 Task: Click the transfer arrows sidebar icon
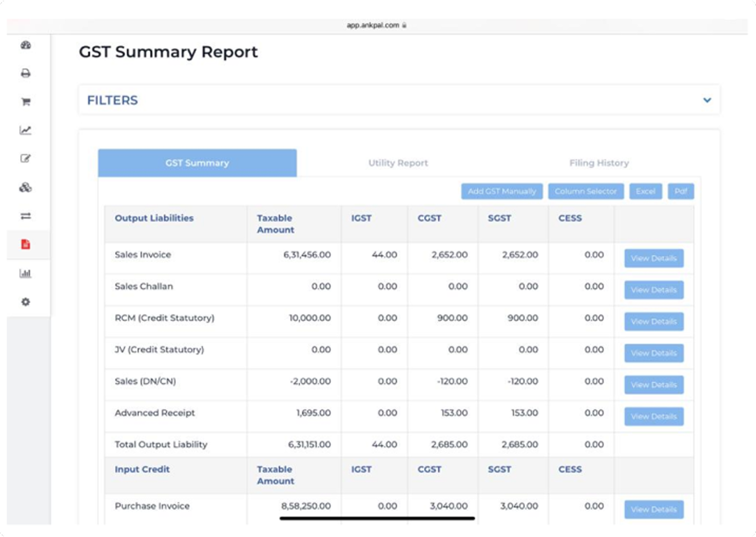[26, 216]
